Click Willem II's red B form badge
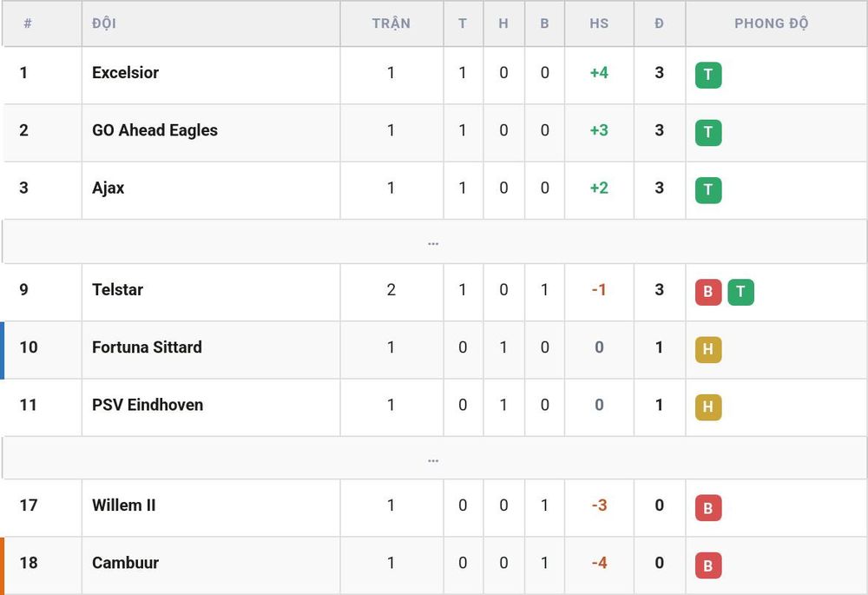868x595 pixels. coord(708,507)
